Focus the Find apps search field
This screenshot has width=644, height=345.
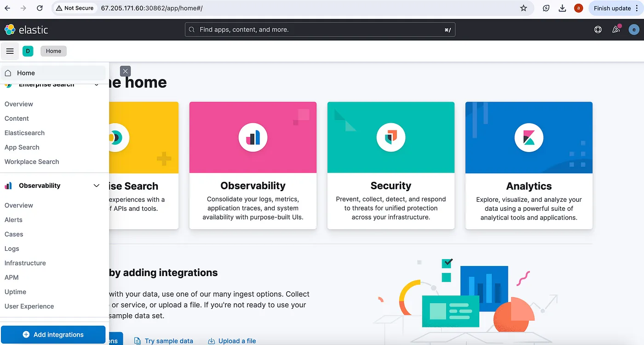[x=320, y=30]
